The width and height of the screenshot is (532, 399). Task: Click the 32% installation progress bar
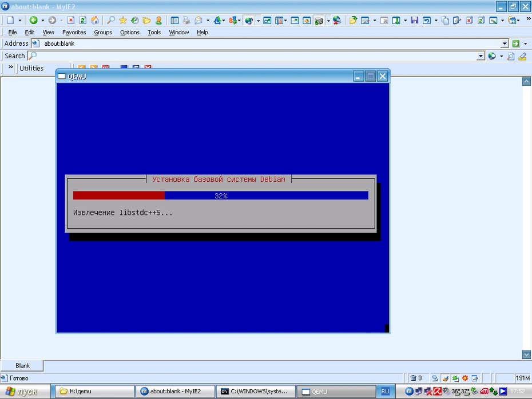(221, 195)
